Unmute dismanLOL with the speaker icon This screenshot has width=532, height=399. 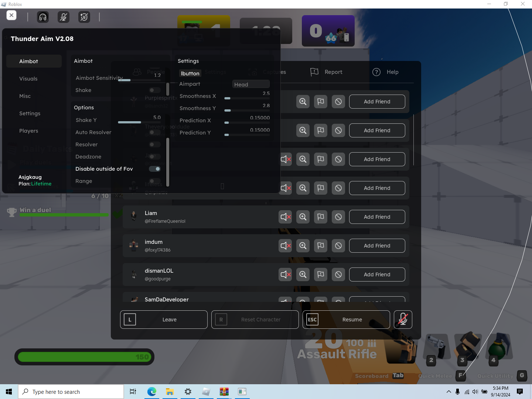285,274
